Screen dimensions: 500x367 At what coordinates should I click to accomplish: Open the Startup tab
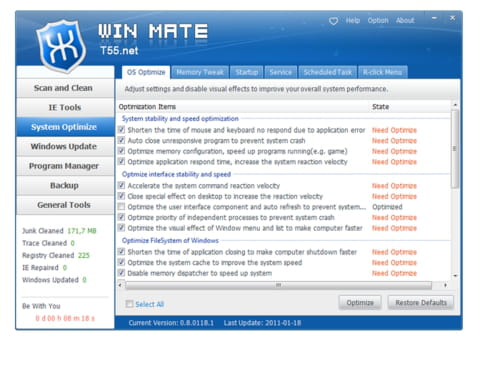247,72
